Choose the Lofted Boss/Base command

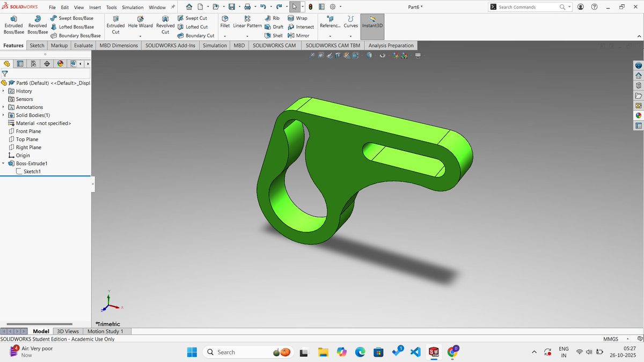(x=72, y=27)
